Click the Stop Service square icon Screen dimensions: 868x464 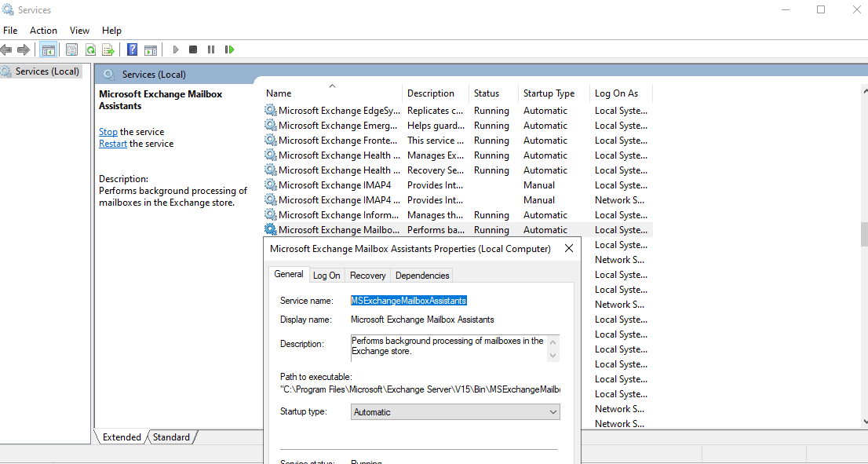coord(192,49)
